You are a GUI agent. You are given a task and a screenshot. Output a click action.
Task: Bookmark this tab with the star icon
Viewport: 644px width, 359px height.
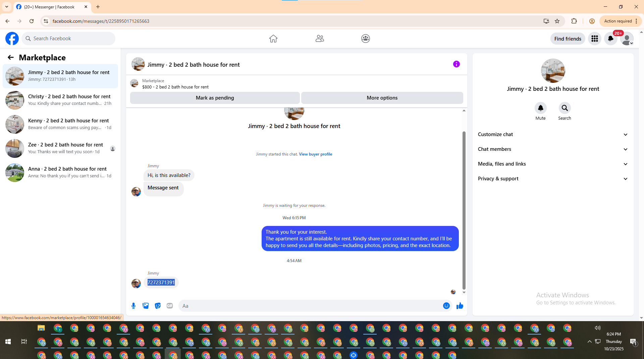point(557,21)
